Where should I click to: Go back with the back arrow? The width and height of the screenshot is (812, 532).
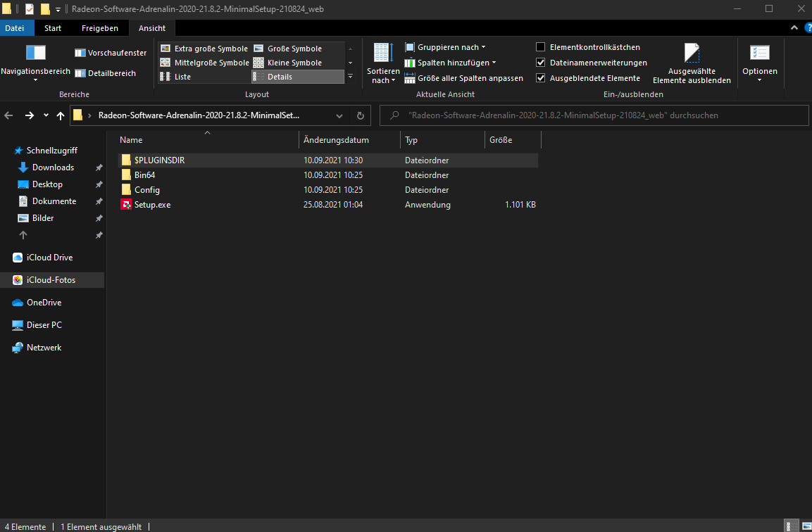(x=9, y=115)
